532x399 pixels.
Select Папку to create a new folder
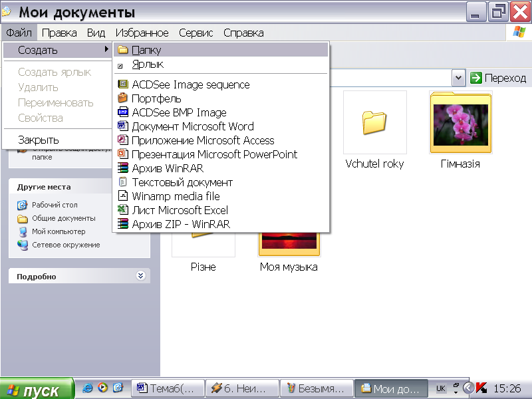(x=221, y=51)
